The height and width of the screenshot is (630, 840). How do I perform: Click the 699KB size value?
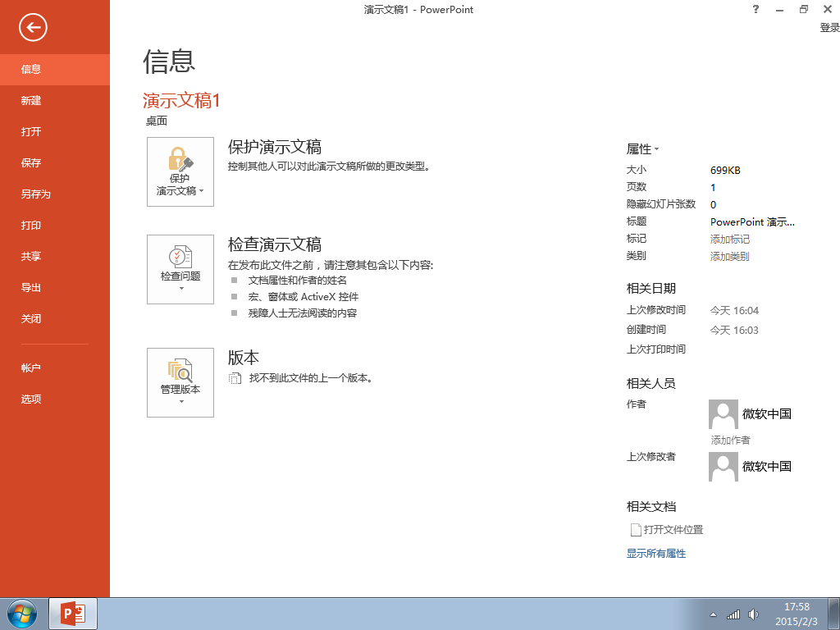(x=725, y=171)
